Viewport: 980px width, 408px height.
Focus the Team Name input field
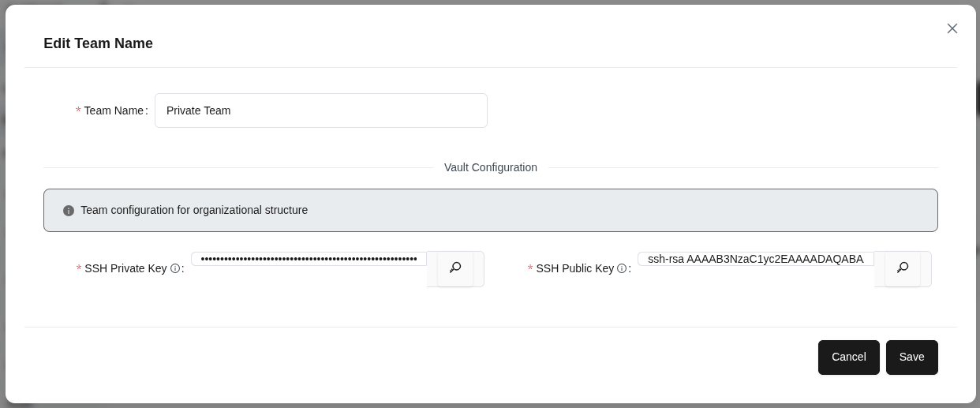[320, 110]
